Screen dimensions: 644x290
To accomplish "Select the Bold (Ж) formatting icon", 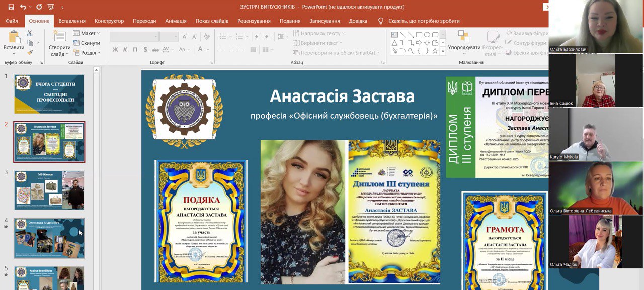I will [115, 50].
